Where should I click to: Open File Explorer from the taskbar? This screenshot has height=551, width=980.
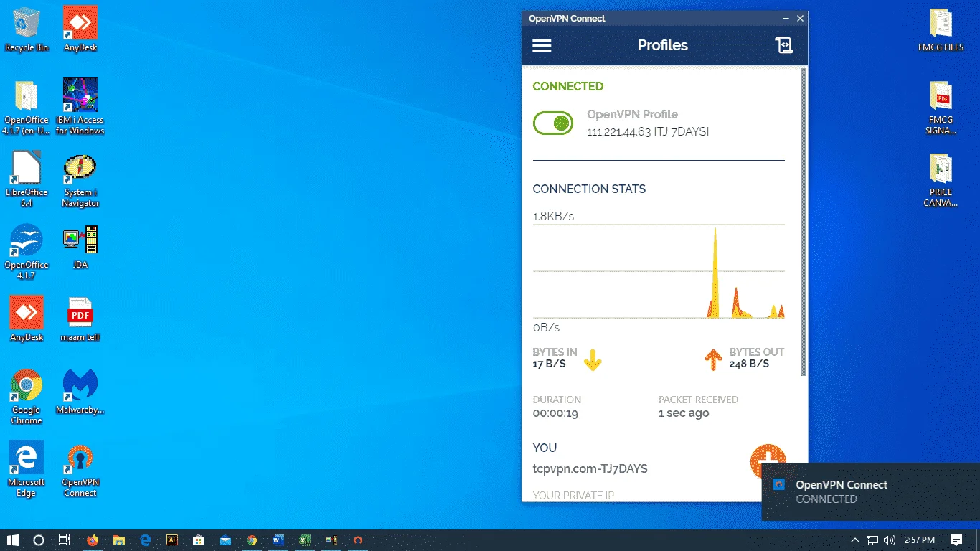pyautogui.click(x=118, y=540)
